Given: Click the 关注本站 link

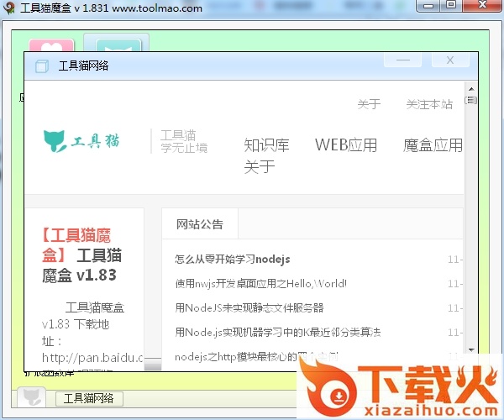Looking at the screenshot, I should pyautogui.click(x=429, y=104).
